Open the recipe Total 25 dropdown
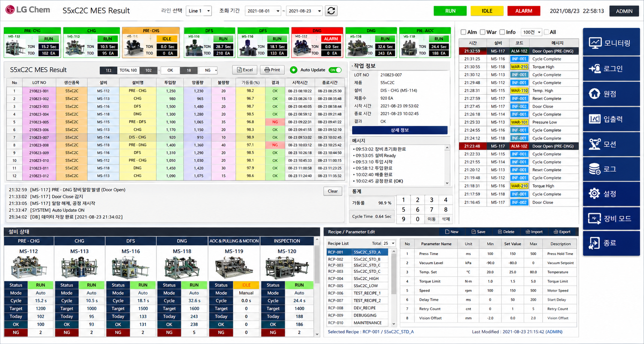Image resolution: width=644 pixels, height=344 pixels. pyautogui.click(x=389, y=243)
